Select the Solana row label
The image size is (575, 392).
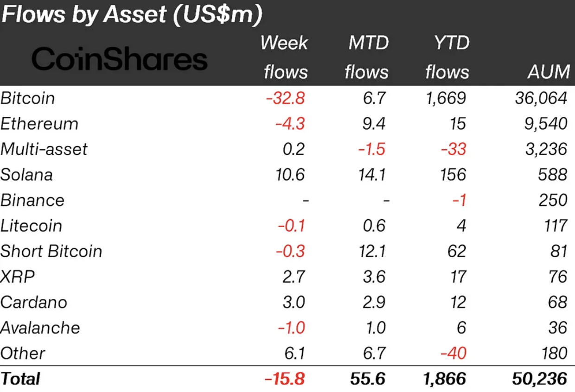coord(26,175)
